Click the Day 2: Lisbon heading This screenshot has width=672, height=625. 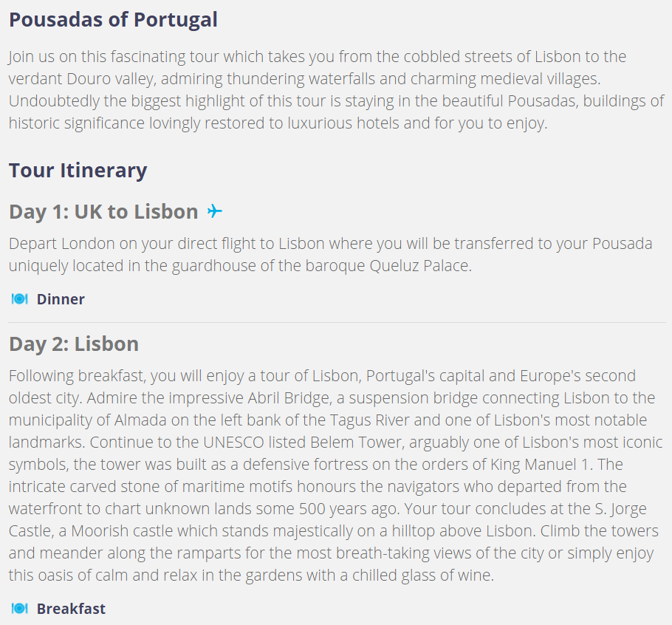(74, 344)
